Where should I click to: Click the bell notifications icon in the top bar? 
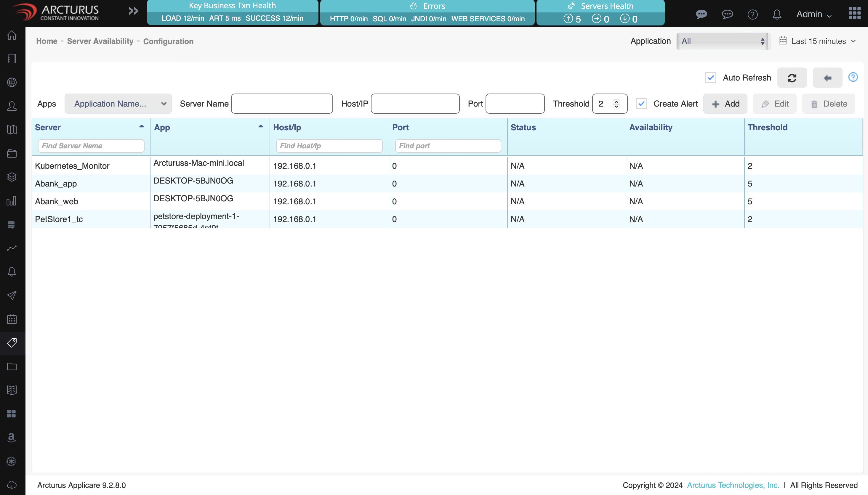click(777, 14)
